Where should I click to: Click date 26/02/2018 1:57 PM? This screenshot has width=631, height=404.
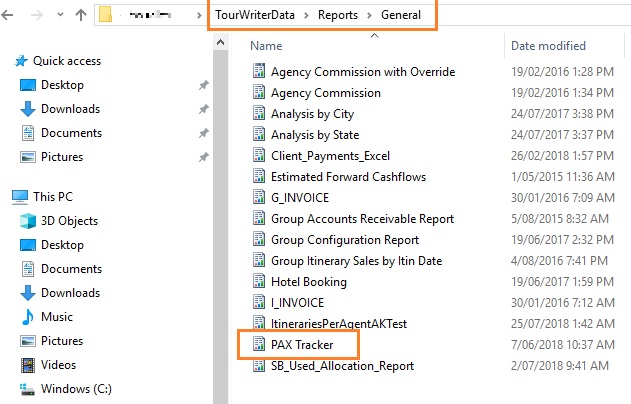point(562,156)
